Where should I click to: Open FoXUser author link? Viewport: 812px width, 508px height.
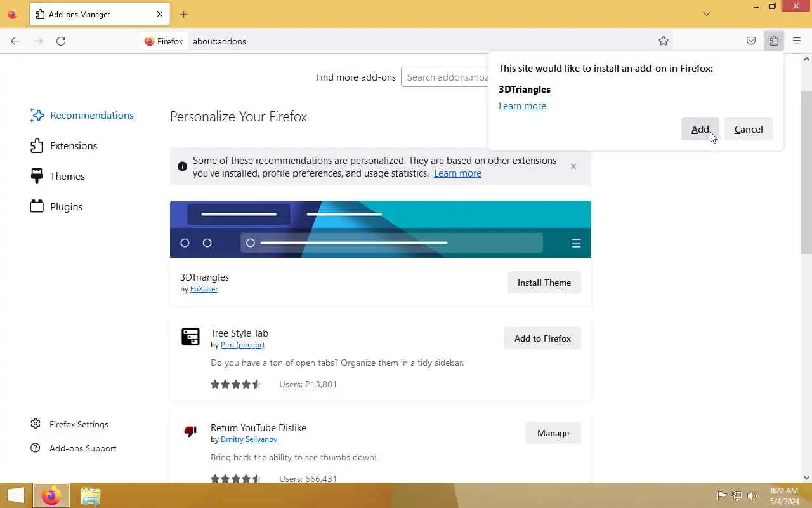(204, 289)
